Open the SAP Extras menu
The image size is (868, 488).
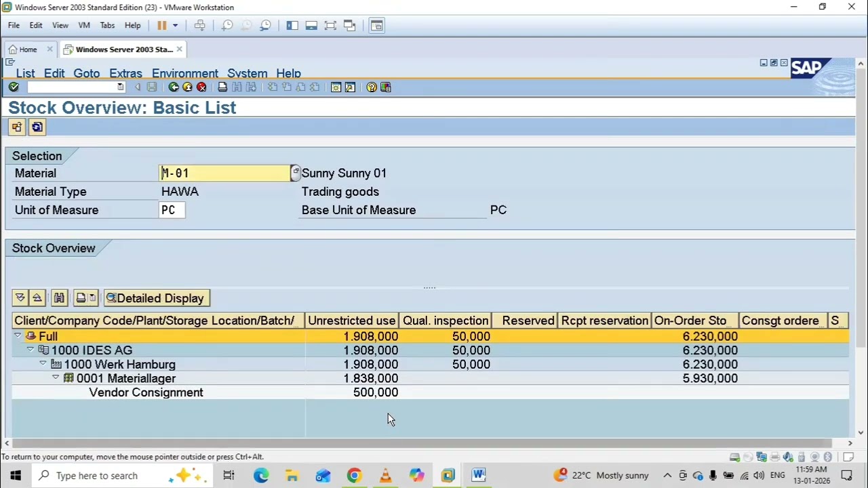point(125,73)
